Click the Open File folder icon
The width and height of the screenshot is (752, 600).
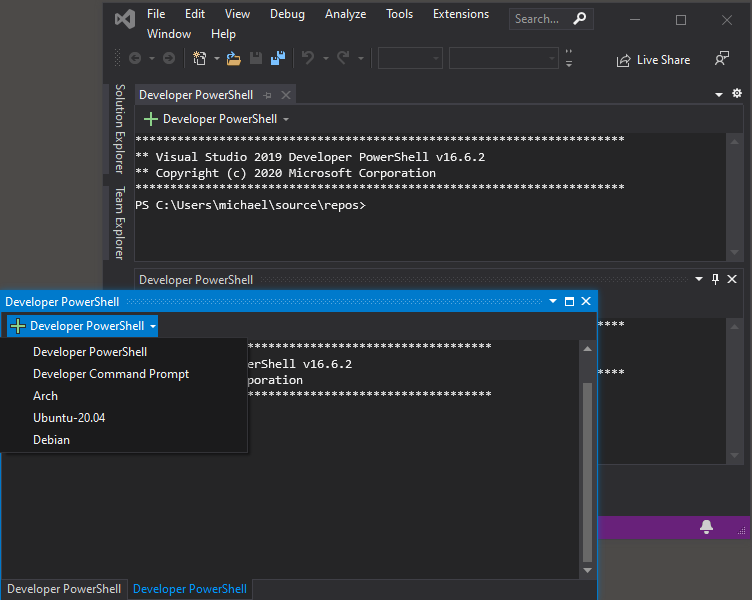click(234, 59)
